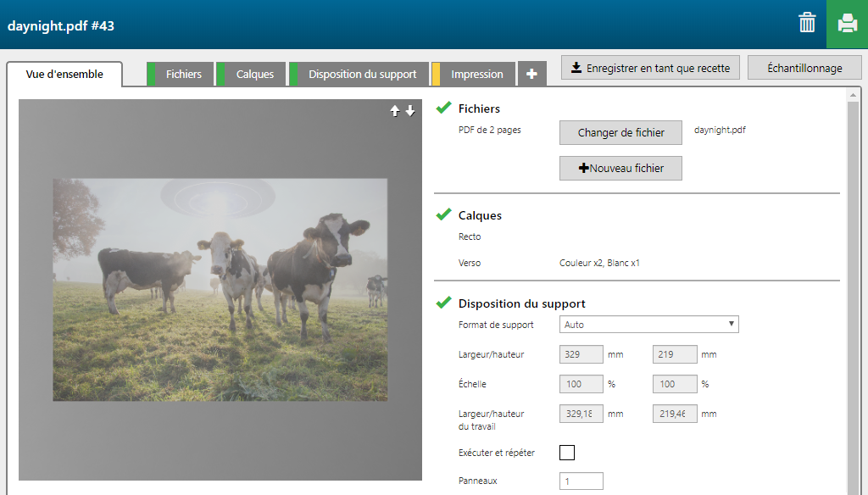Viewport: 868px width, 495px height.
Task: Click the Largeur field showing 329
Action: pos(581,354)
